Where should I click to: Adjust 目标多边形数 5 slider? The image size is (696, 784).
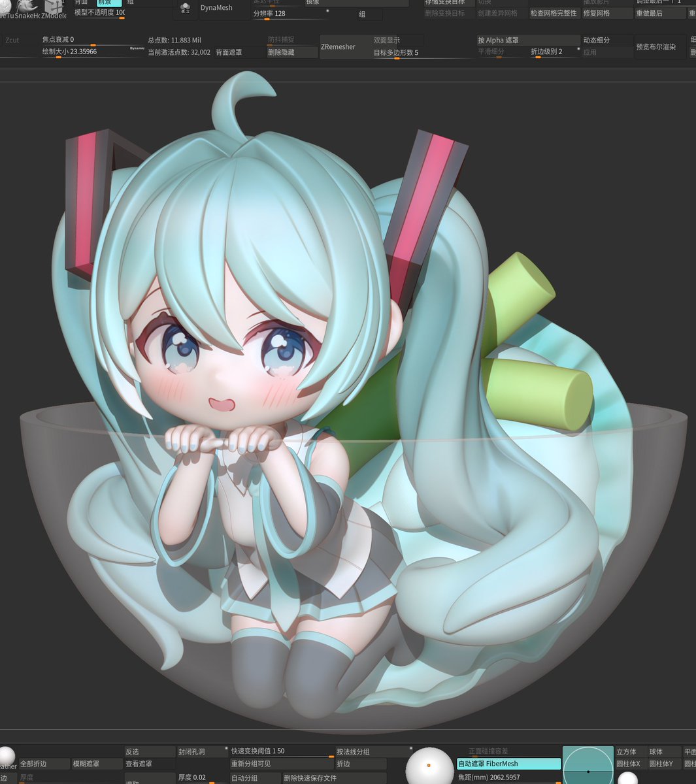(x=423, y=52)
